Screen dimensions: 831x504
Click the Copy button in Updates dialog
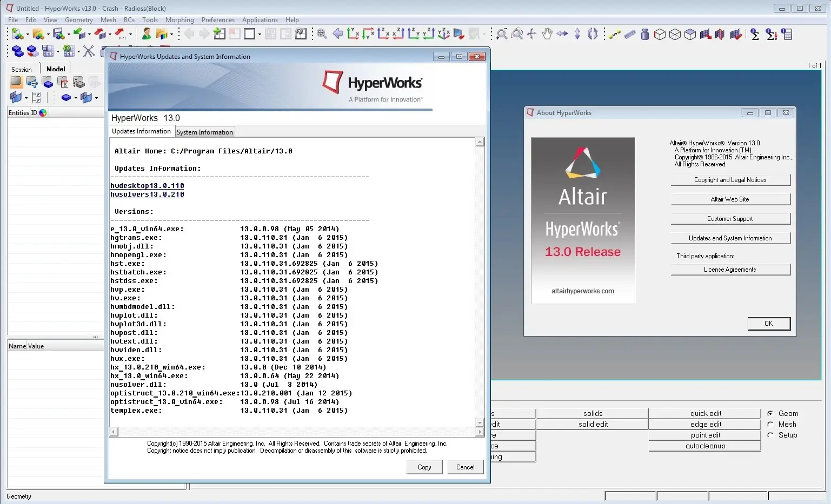424,467
